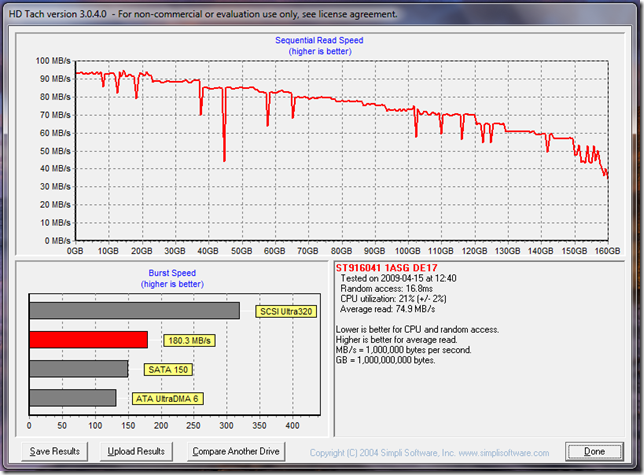
Task: Select the gray ATA UltraDMA 6 bar
Action: point(73,399)
